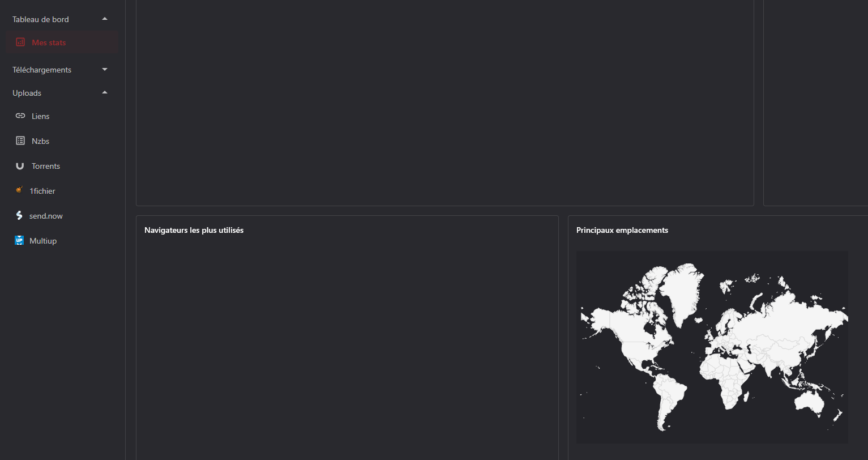The image size is (868, 460).
Task: Click the Navigateurs les plus utilisés heading
Action: 194,230
